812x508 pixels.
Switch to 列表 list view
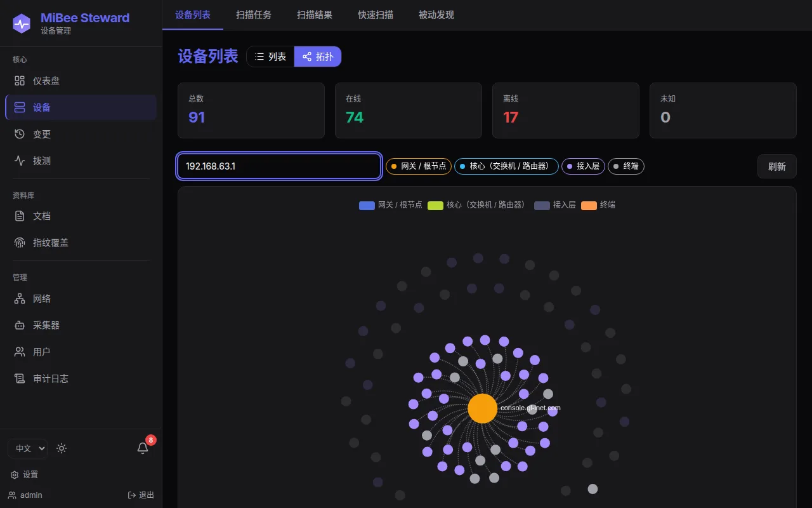271,57
